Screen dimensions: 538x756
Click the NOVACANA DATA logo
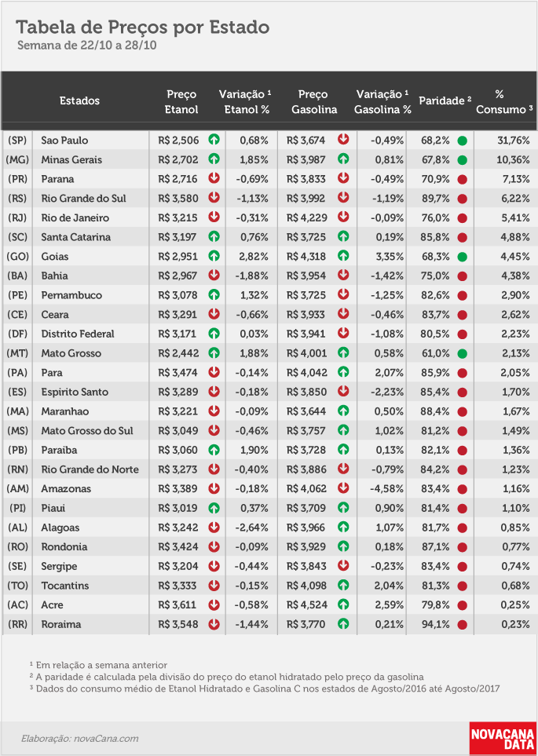pos(503,738)
